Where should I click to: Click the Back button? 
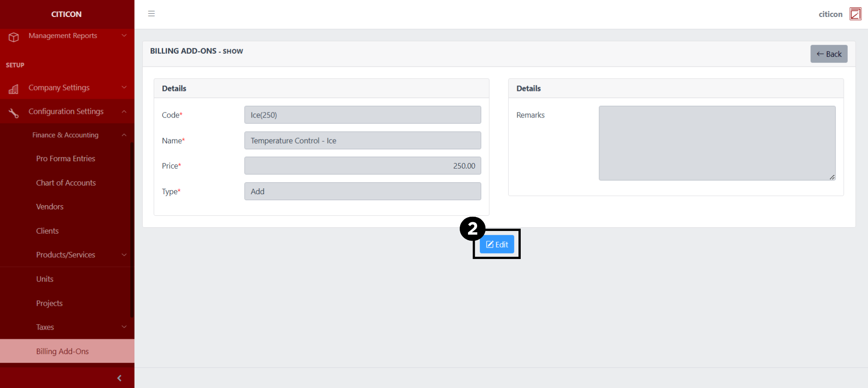[x=829, y=54]
